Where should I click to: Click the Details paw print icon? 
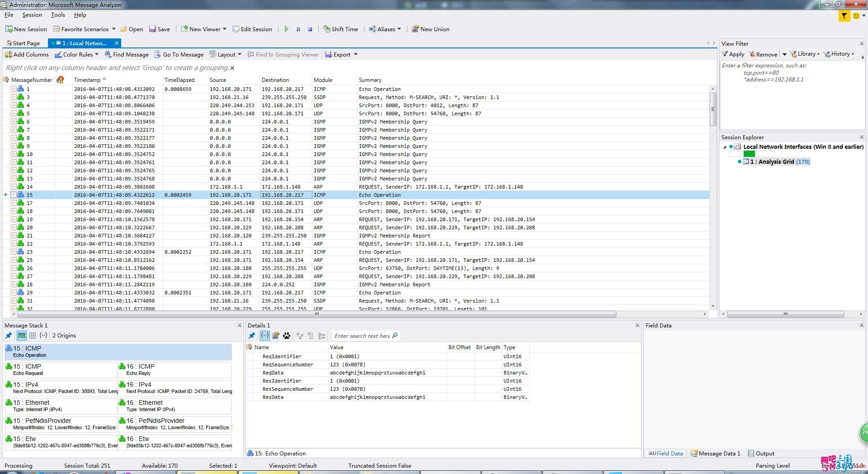pos(287,336)
